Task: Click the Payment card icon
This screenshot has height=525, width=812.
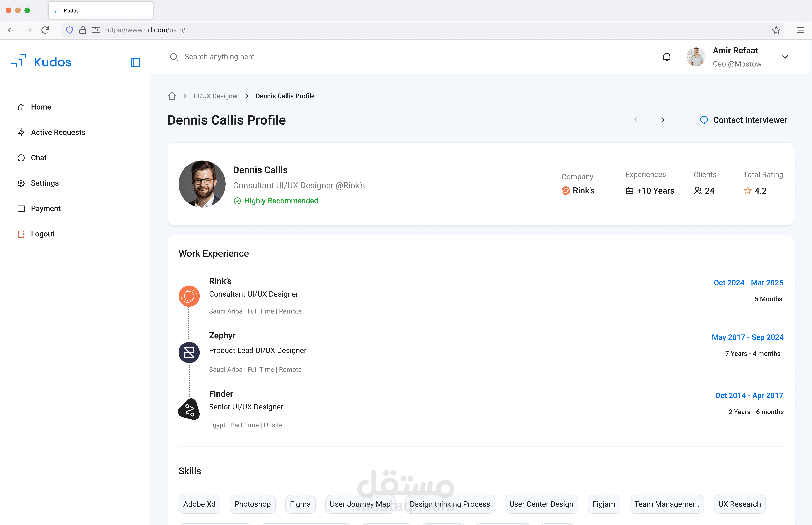Action: coord(21,209)
